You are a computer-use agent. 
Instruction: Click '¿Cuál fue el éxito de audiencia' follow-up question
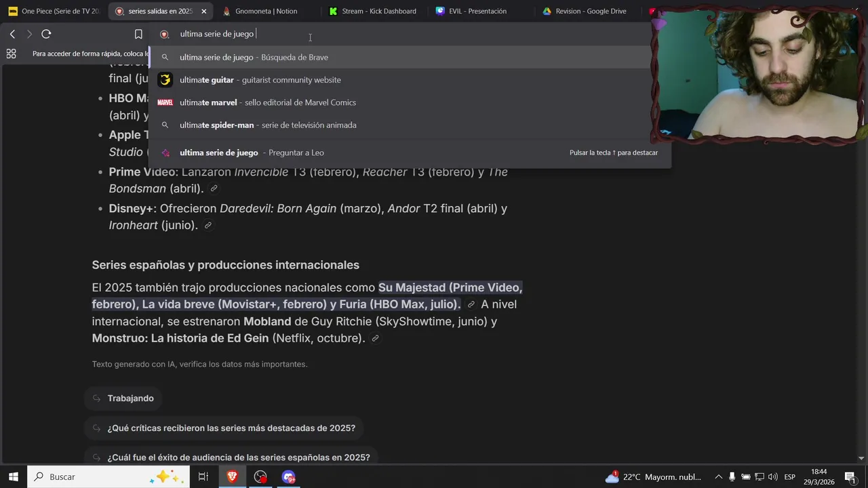[231, 457]
